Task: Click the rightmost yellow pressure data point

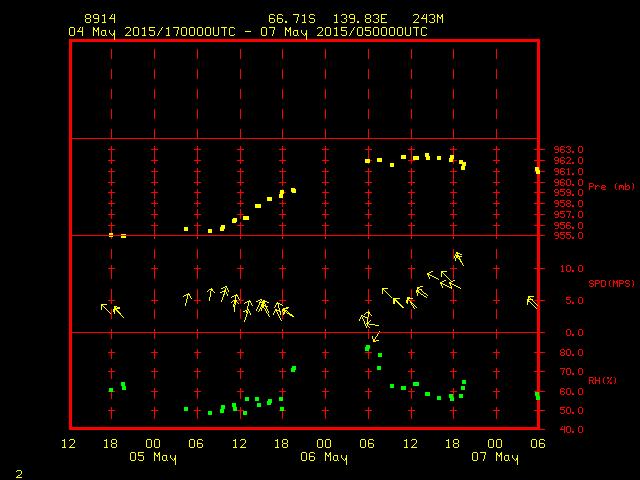Action: [537, 171]
